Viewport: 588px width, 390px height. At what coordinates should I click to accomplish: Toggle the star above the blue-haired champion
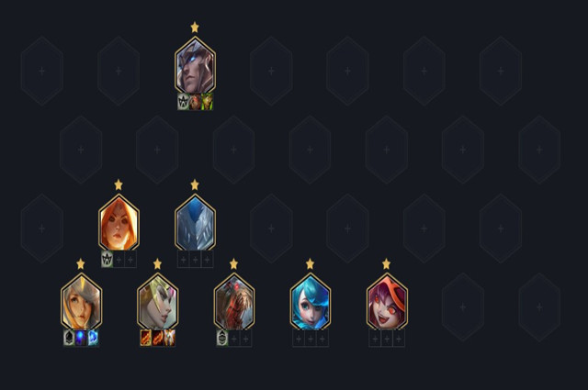pyautogui.click(x=311, y=264)
